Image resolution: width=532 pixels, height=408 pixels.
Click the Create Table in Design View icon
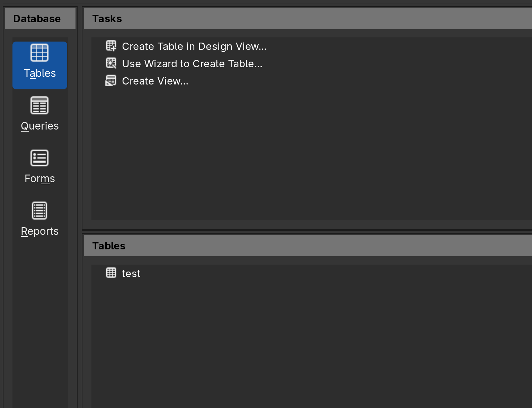(111, 46)
